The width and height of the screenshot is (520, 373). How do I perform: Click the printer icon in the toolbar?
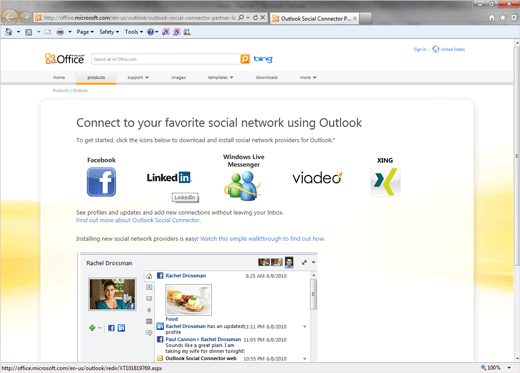60,32
